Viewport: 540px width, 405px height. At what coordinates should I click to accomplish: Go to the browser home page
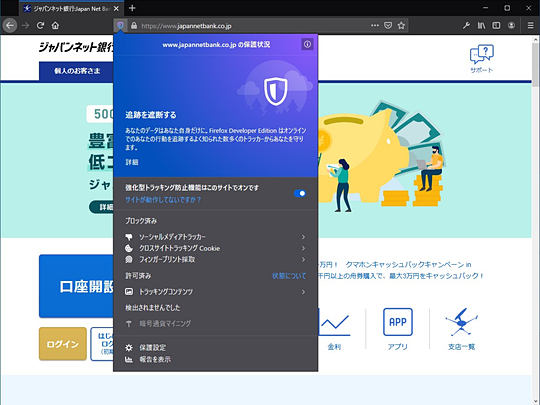click(x=55, y=25)
